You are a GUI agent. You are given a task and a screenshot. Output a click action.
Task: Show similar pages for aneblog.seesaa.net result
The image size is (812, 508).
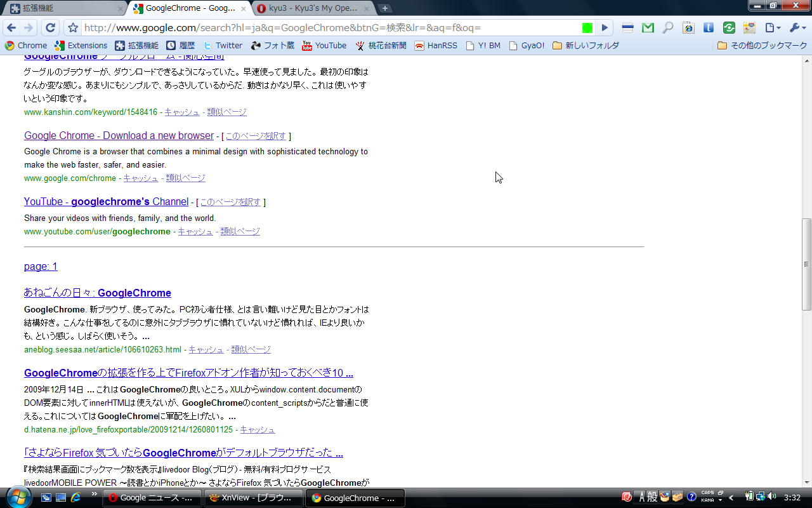coord(251,349)
